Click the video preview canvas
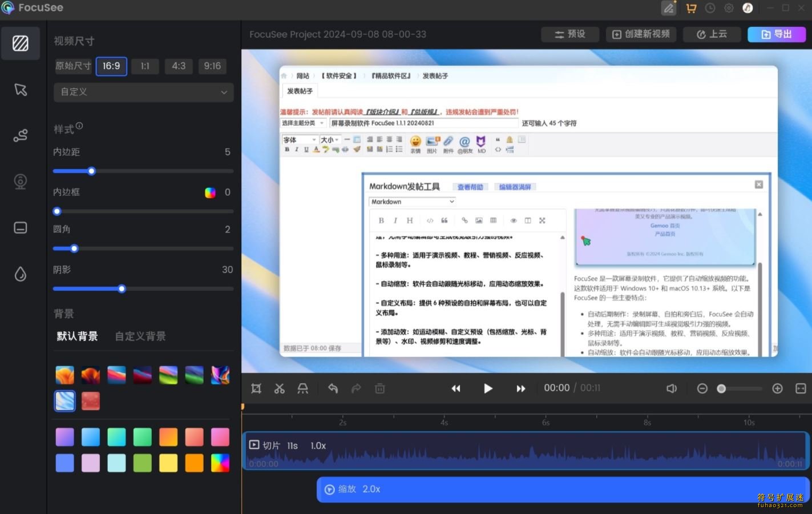The width and height of the screenshot is (812, 514). tap(527, 211)
